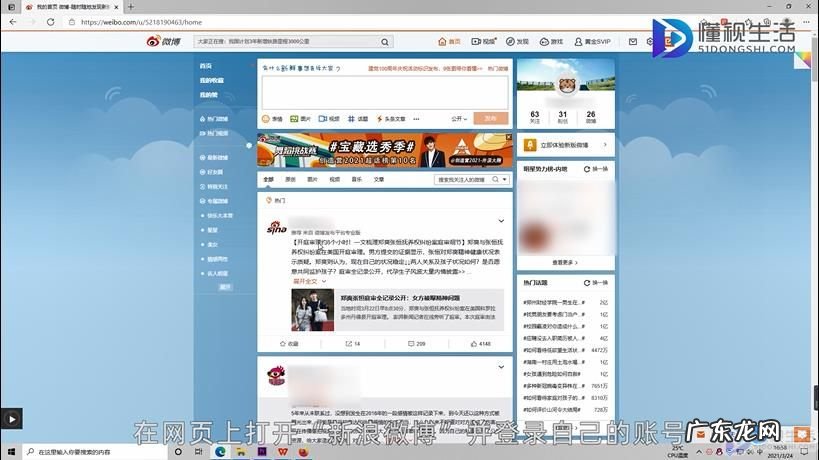Open the dropdown arrow beside feed search box
The width and height of the screenshot is (819, 460).
[505, 180]
